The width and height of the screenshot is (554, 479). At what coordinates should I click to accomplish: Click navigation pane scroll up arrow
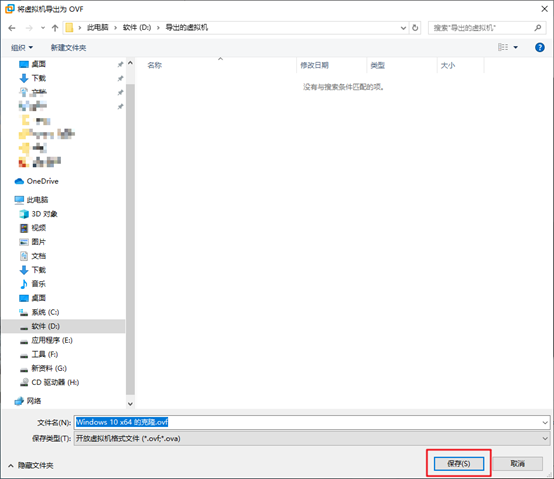tap(130, 63)
